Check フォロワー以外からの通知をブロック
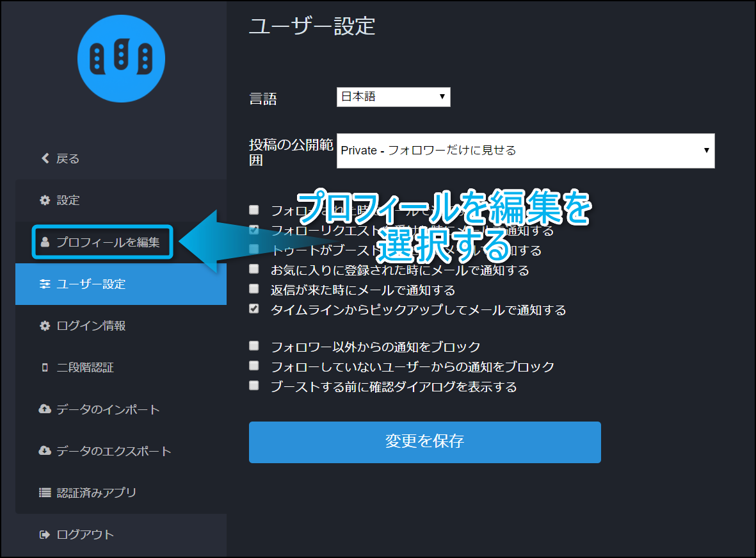This screenshot has width=756, height=558. [x=254, y=346]
